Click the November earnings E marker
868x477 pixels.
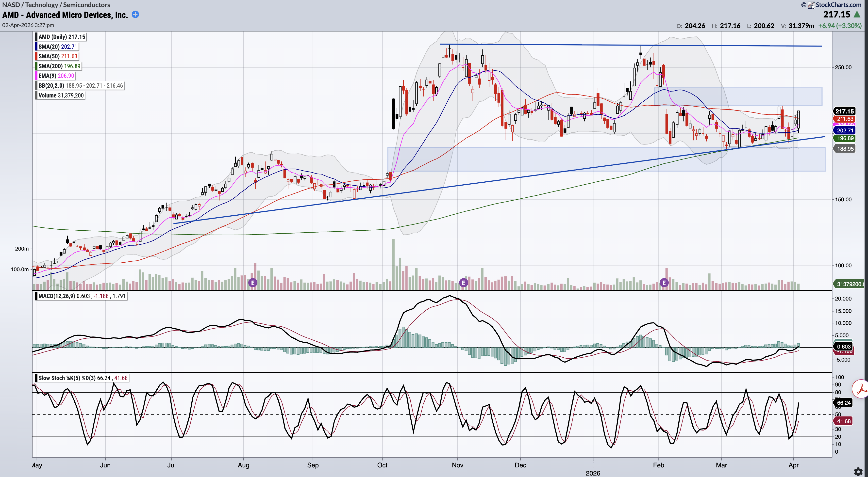pos(463,283)
